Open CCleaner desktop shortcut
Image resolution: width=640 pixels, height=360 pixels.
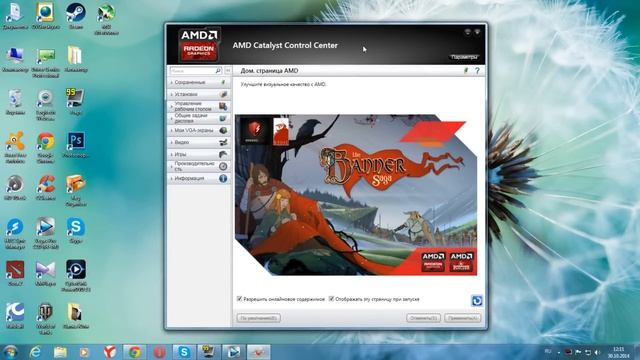(x=45, y=188)
